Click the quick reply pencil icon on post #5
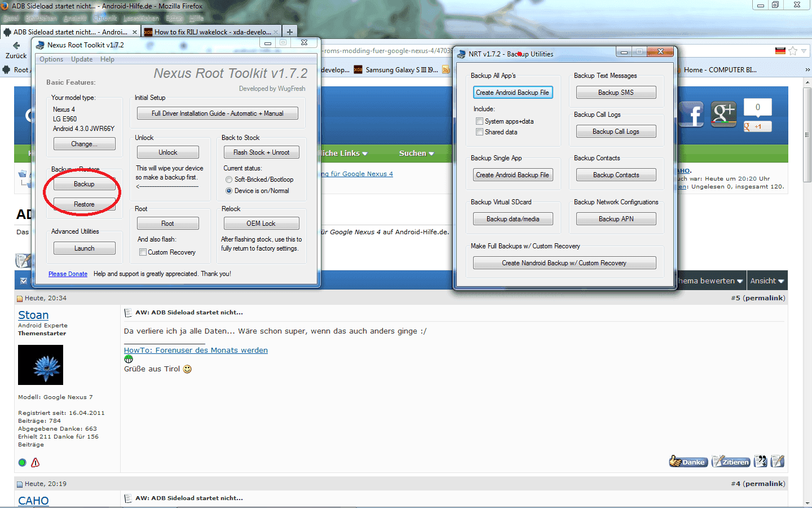The image size is (812, 508). 778,462
